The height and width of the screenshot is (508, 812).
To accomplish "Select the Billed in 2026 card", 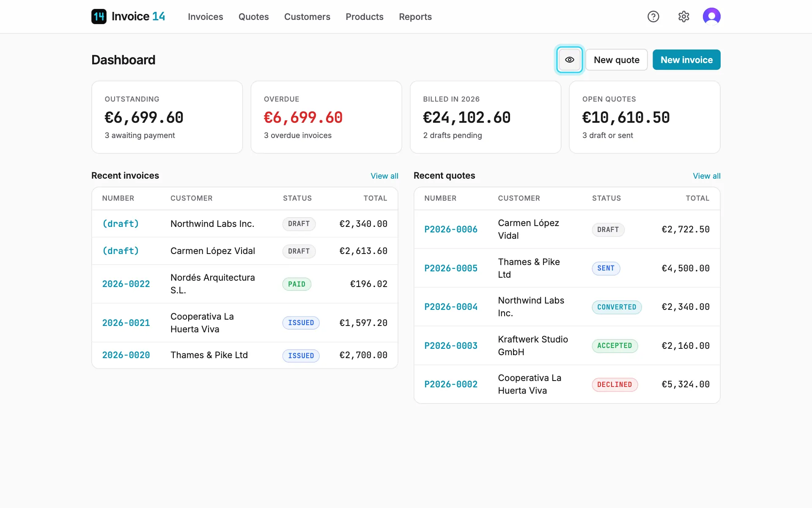I will pos(486,117).
